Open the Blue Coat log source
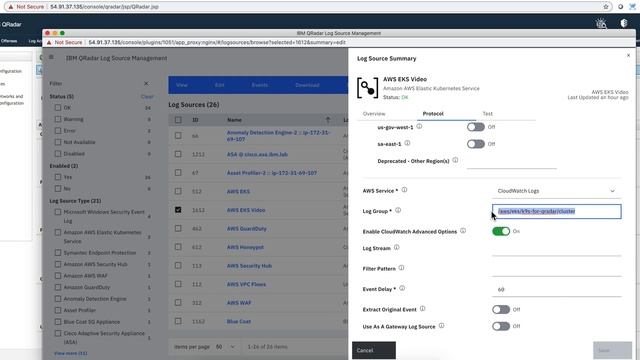The image size is (640, 360). click(239, 321)
